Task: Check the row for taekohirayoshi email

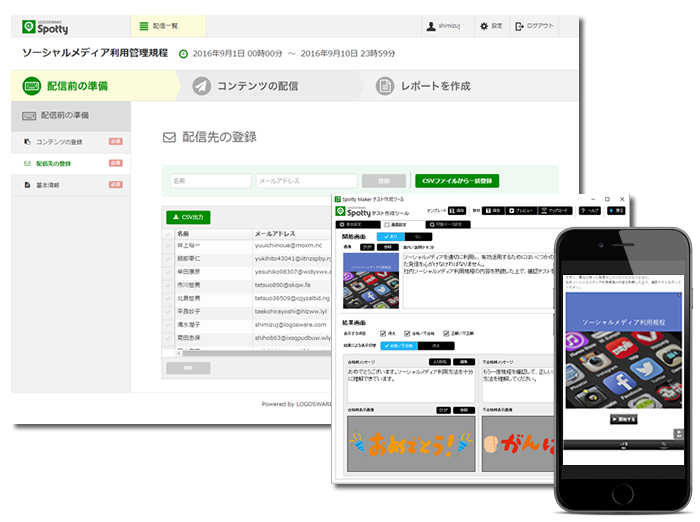Action: point(168,311)
